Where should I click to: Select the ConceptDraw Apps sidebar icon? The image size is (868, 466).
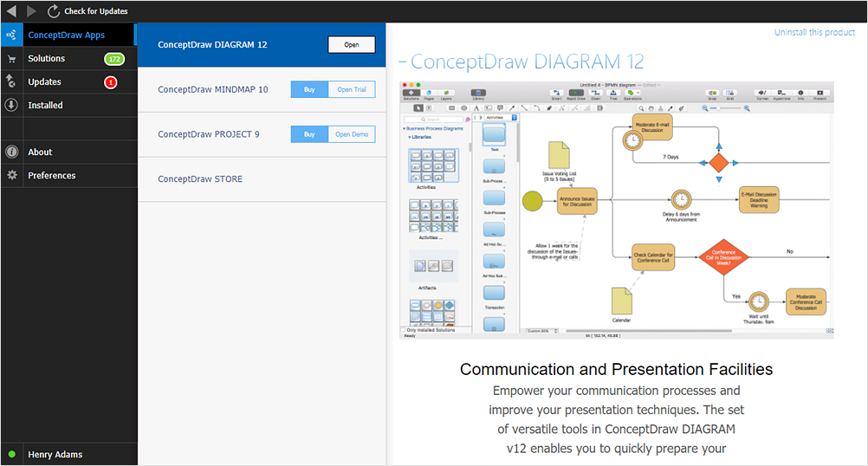[11, 35]
